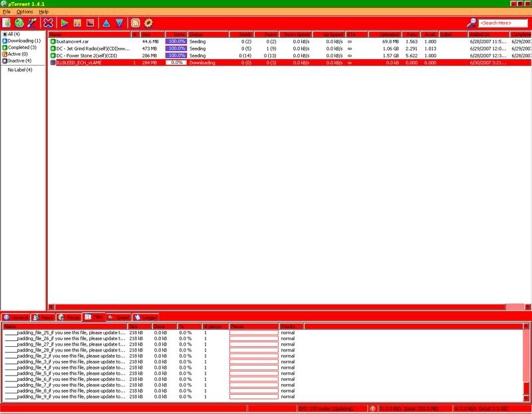Screen dimensions: 532x414
Task: Click the 0.0% progress bar of ILLBLEED_ECH_vLAME
Action: [176, 62]
